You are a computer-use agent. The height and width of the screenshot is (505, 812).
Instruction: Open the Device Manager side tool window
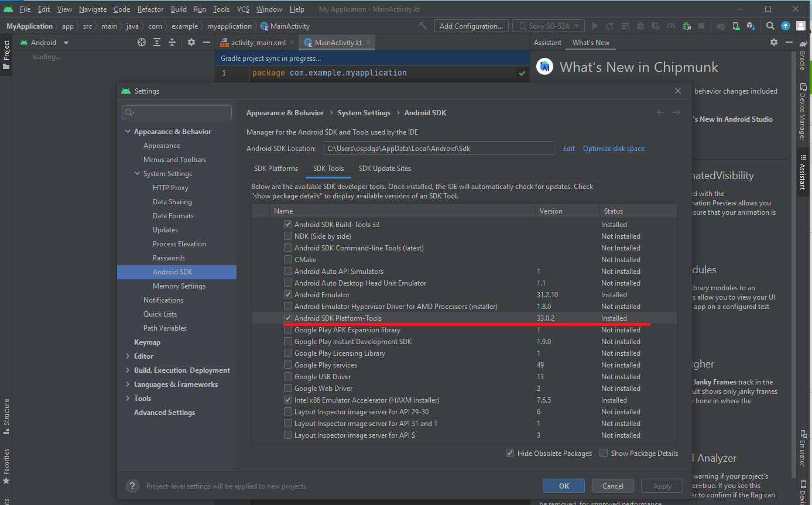[x=802, y=111]
